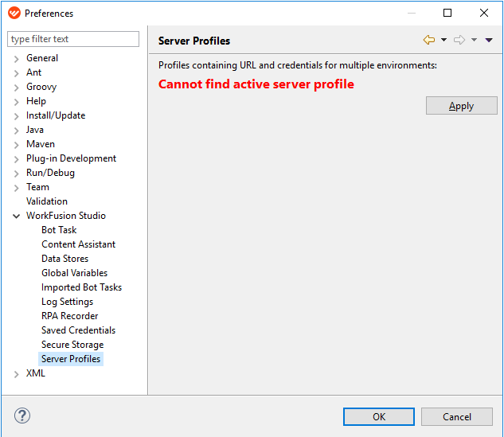Select Groovy preferences category

[41, 87]
